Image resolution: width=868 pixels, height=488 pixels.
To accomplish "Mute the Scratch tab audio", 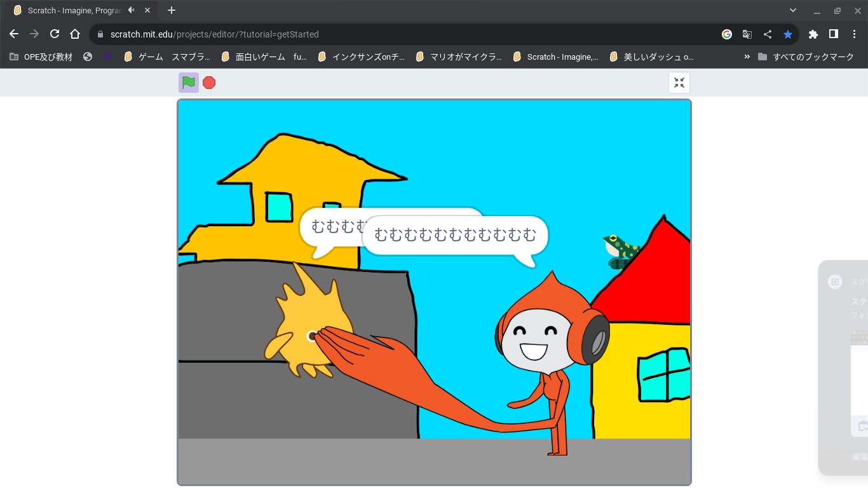I will pyautogui.click(x=132, y=10).
